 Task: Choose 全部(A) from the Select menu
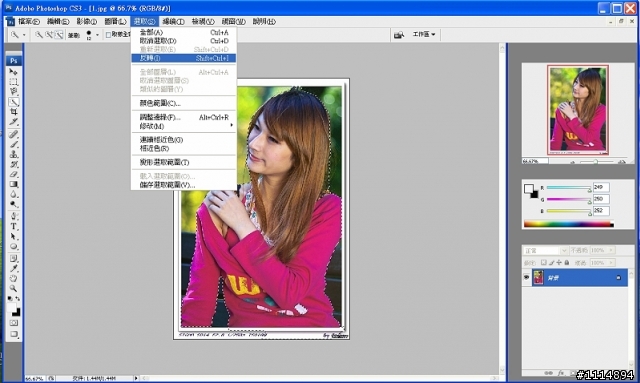184,32
